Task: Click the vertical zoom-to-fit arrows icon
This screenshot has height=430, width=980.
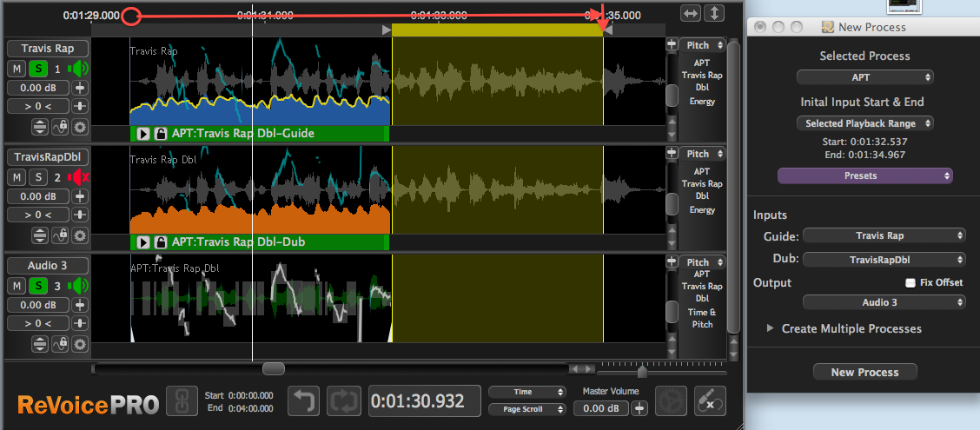Action: [x=713, y=14]
